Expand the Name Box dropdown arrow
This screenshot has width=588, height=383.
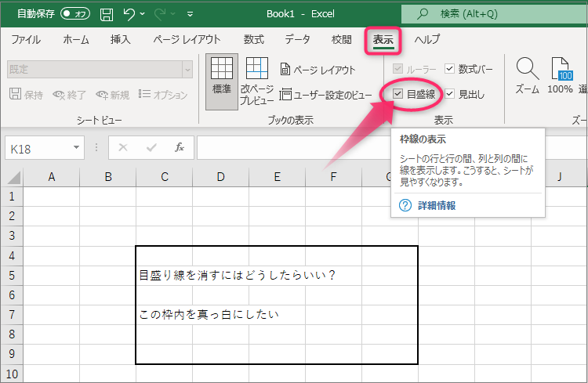[77, 148]
